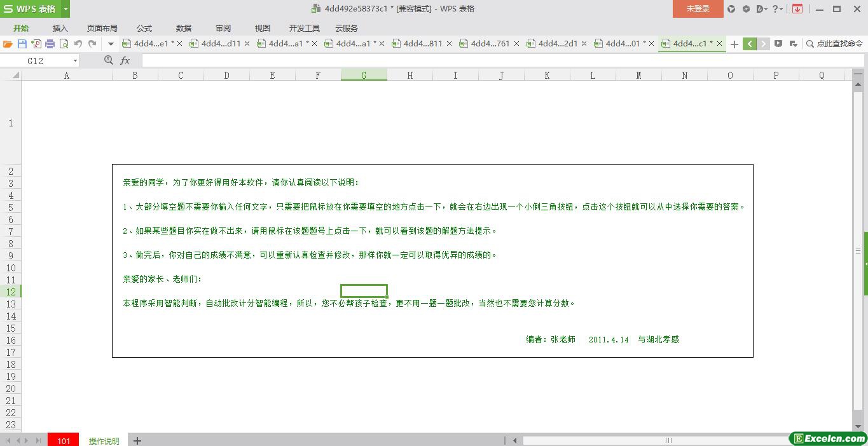The image size is (868, 446).
Task: Click the vertical scrollbar down arrow
Action: click(x=858, y=427)
